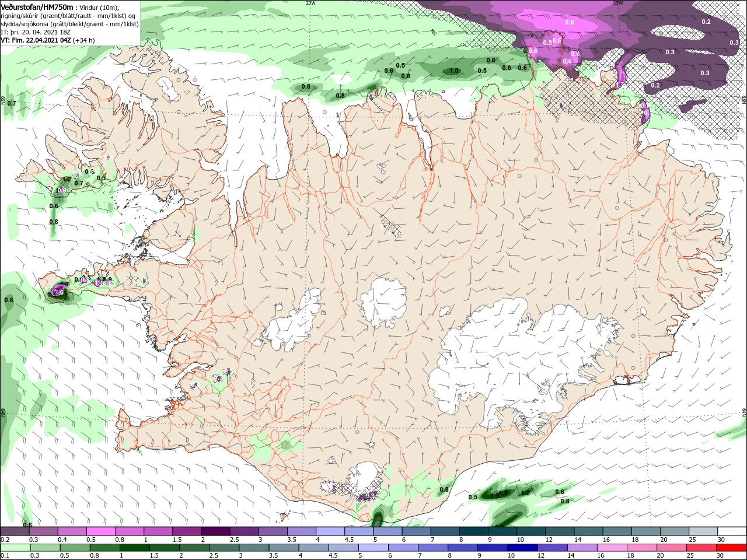Click the 0.4 label in the snow legend

tap(62, 540)
